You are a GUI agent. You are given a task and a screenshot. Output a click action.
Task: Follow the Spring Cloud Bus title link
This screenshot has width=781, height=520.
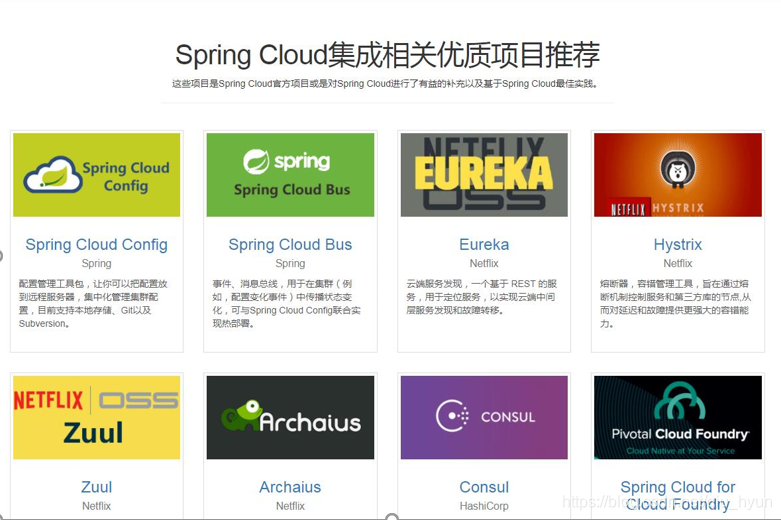point(290,245)
